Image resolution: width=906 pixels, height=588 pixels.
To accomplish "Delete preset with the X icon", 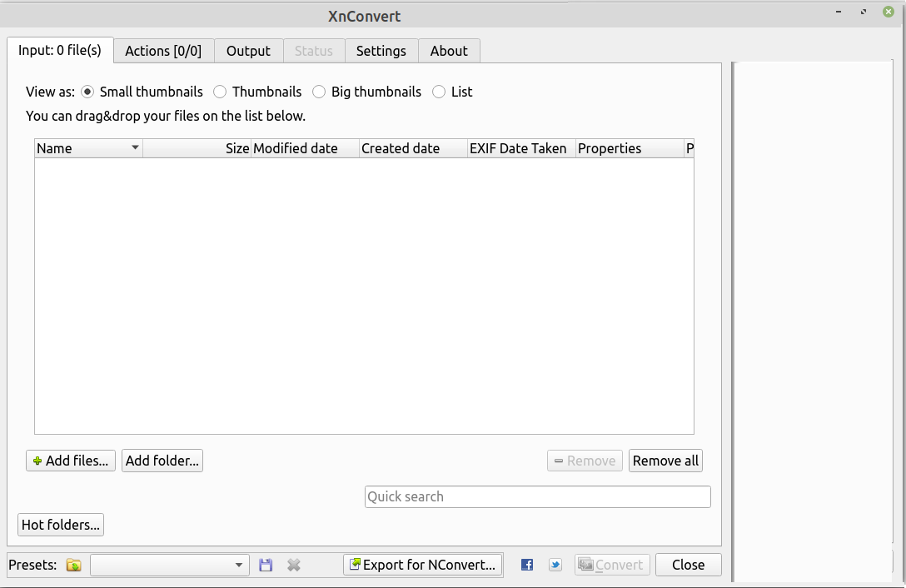I will pyautogui.click(x=293, y=565).
